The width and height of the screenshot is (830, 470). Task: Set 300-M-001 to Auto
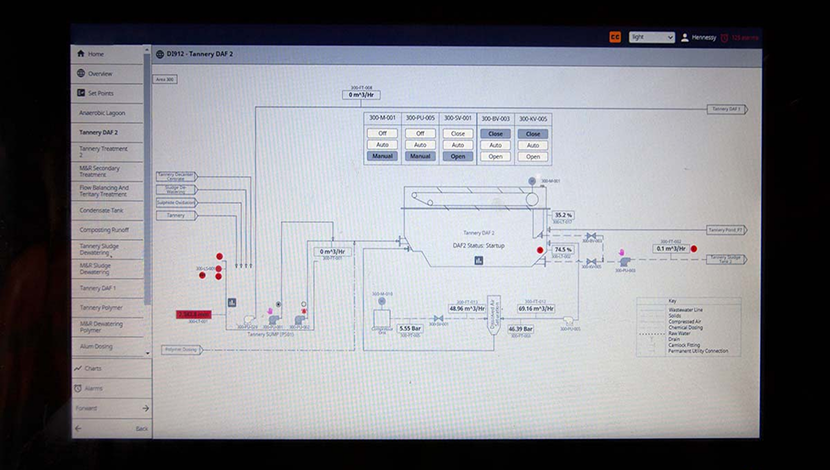pyautogui.click(x=382, y=145)
